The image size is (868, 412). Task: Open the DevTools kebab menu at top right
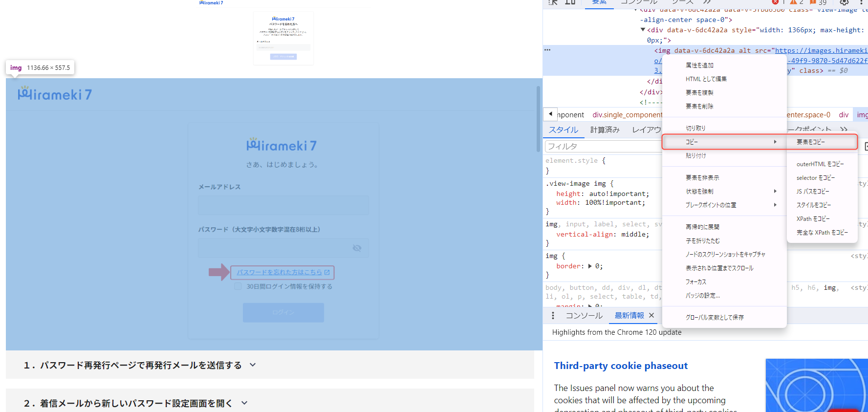(861, 2)
